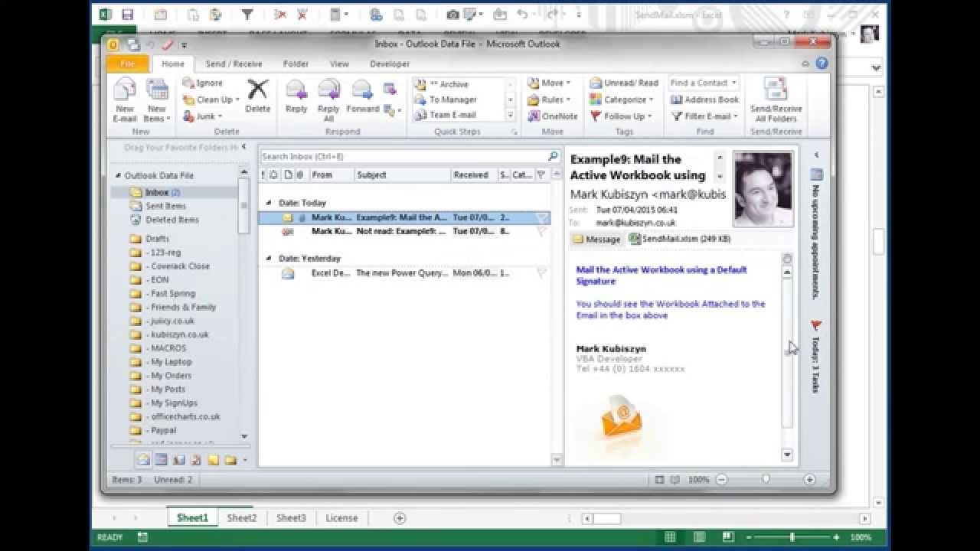Open the Junk dropdown

pos(203,116)
